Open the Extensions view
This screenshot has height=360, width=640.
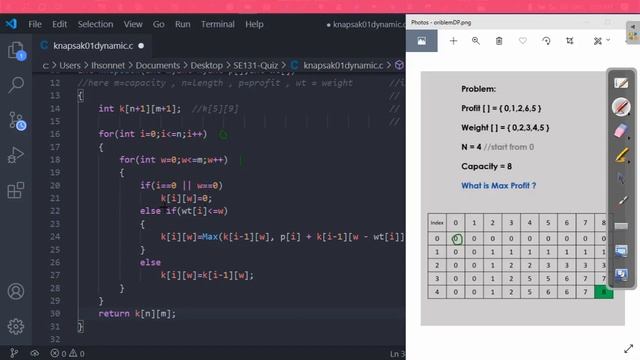[x=16, y=190]
